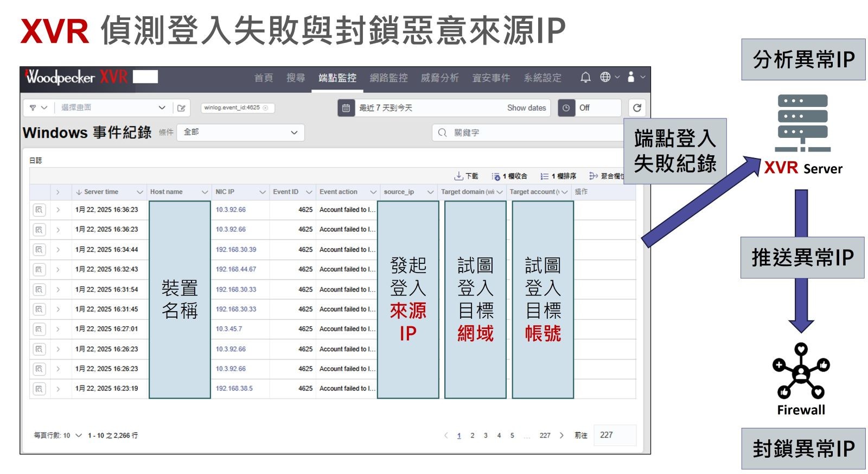Viewport: 868px width, 474px height.
Task: Open the rows-per-page 10 dropdown
Action: tap(72, 435)
